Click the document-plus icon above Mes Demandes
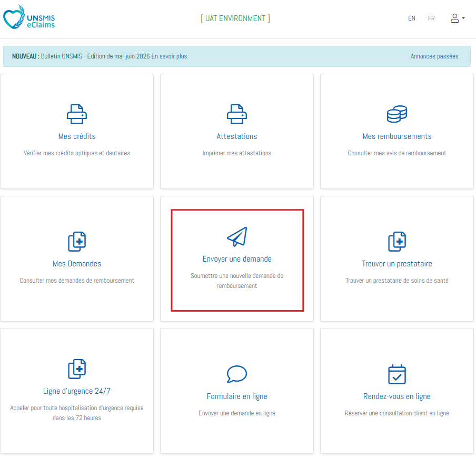The image size is (476, 458). 77,242
